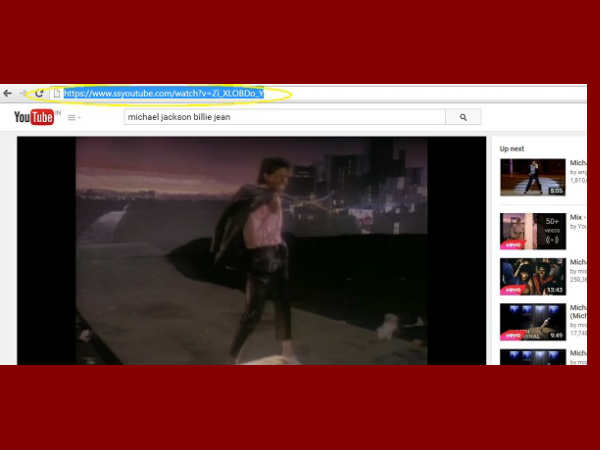Open the Mix playlist title link

(578, 217)
